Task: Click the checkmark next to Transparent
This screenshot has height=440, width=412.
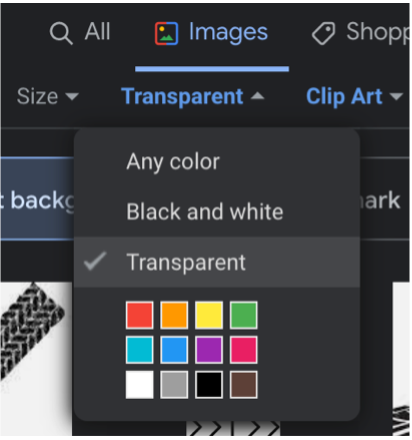Action: 95,261
